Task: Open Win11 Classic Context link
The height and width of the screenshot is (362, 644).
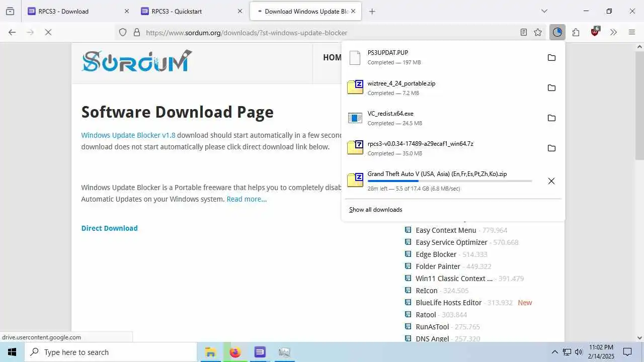Action: 454,279
